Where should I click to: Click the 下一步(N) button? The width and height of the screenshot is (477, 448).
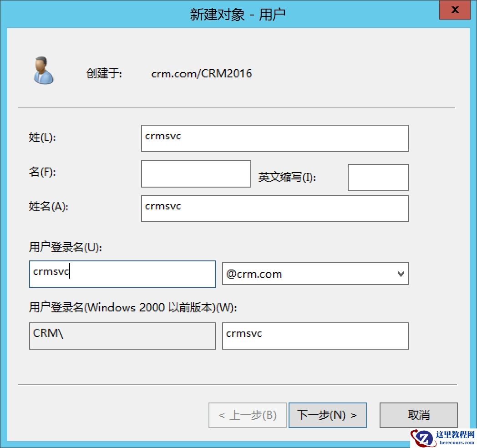pos(327,415)
